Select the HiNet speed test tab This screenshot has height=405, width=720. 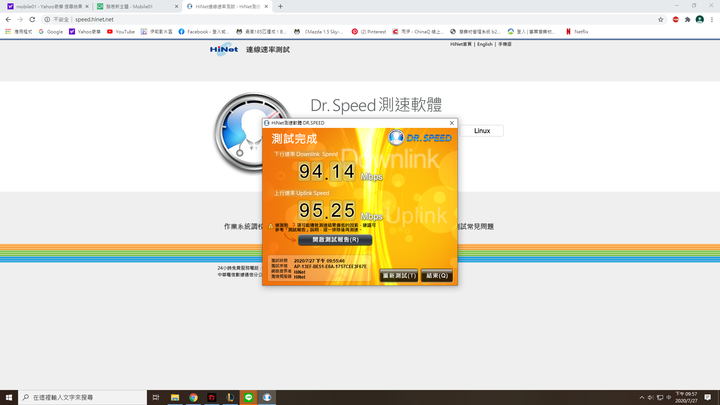pos(227,6)
